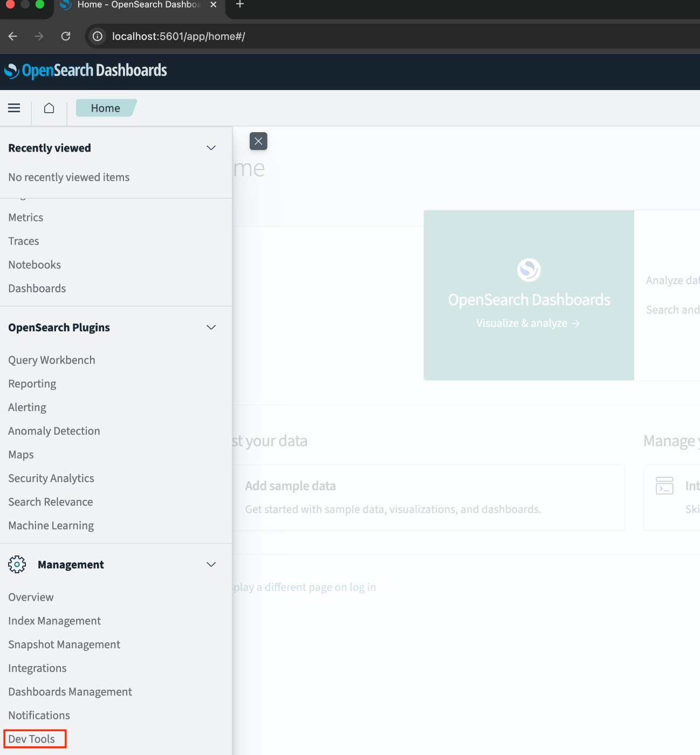This screenshot has height=755, width=700.
Task: Click the console icon in Manage card
Action: point(664,485)
